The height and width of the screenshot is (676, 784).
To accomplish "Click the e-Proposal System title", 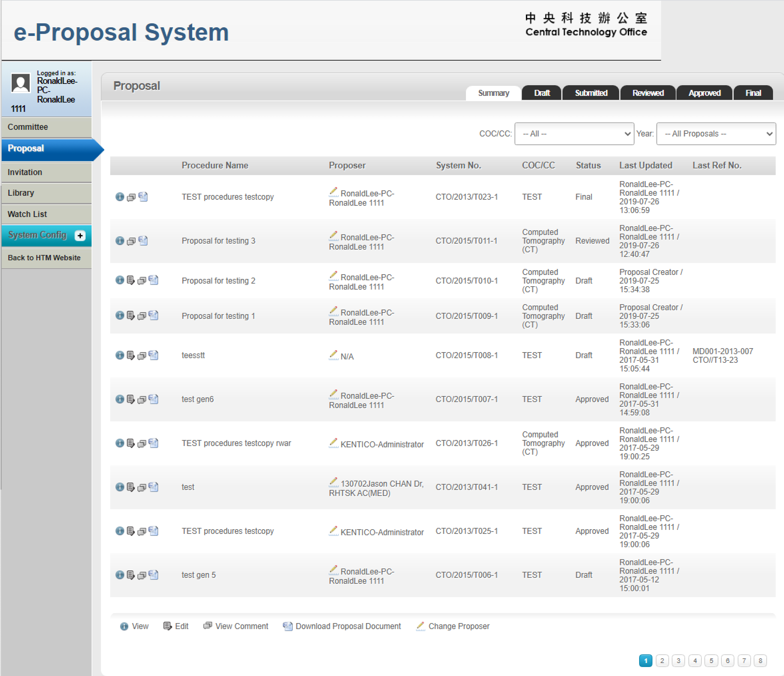I will point(121,32).
